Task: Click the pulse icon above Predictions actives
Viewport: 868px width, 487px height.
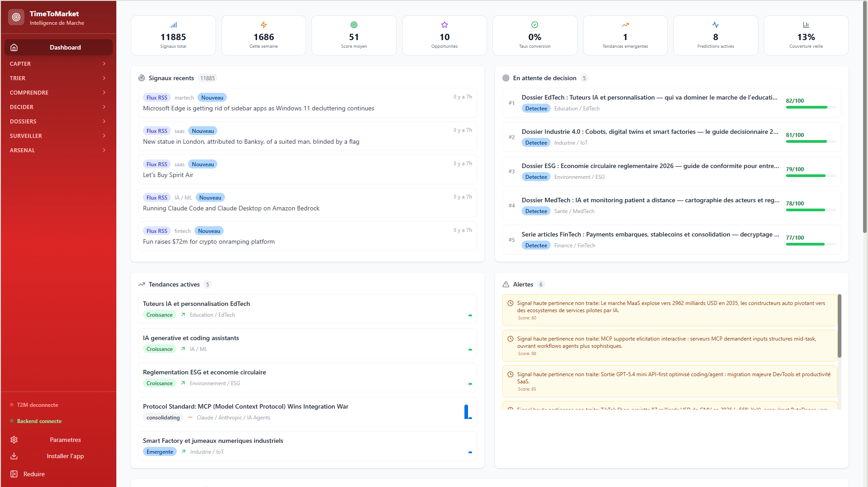Action: pyautogui.click(x=716, y=25)
